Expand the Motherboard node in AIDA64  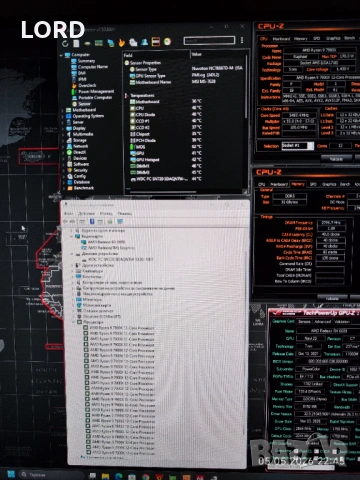click(62, 110)
